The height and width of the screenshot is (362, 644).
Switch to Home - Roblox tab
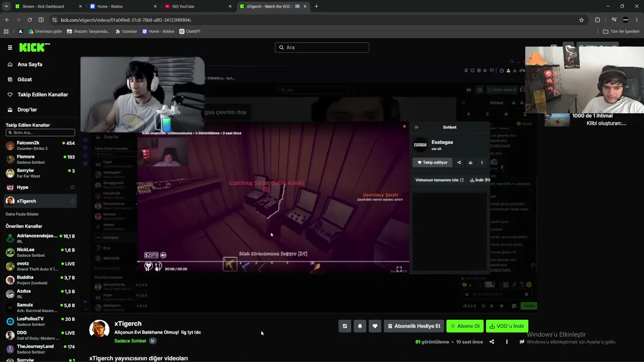(123, 7)
